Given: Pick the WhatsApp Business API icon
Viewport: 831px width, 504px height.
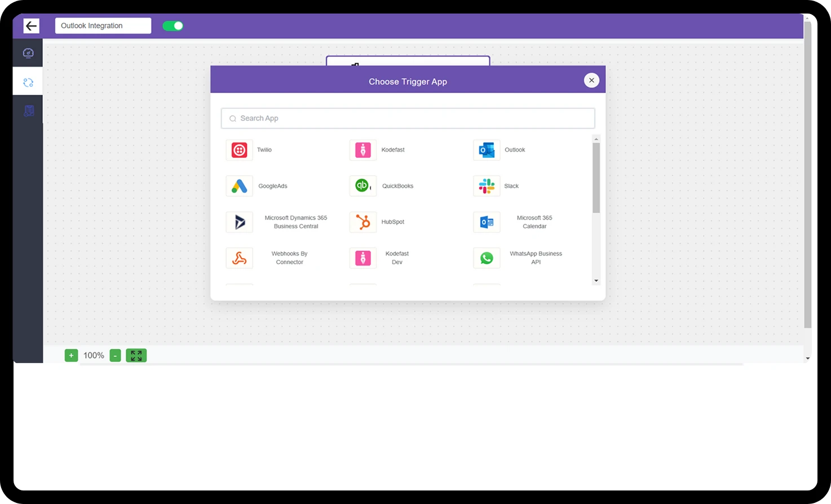Looking at the screenshot, I should [x=487, y=258].
